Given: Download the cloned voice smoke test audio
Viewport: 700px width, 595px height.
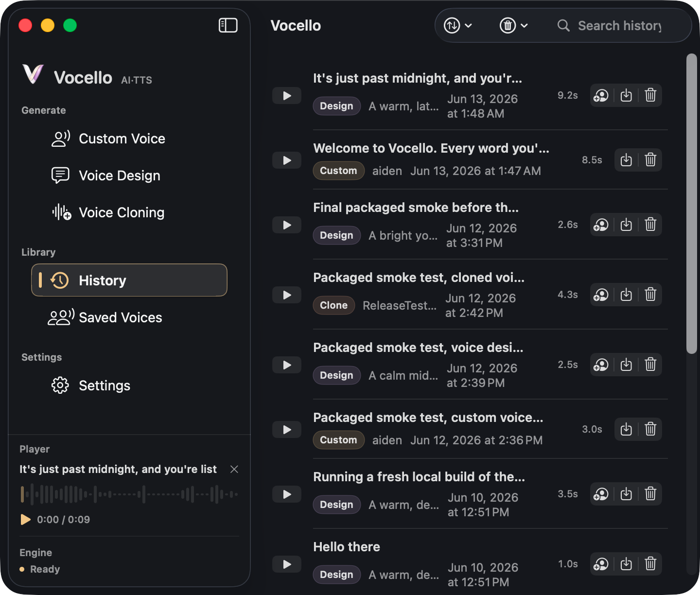Looking at the screenshot, I should coord(626,295).
